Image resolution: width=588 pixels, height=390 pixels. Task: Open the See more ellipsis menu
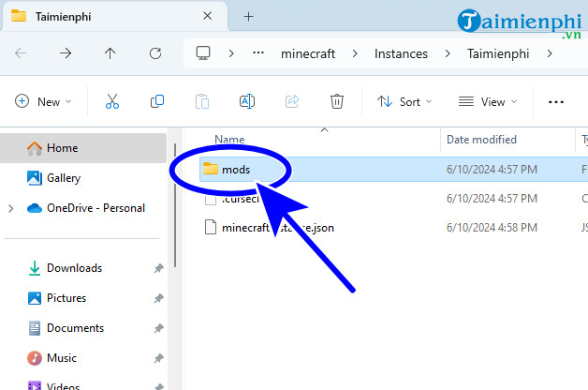click(556, 101)
